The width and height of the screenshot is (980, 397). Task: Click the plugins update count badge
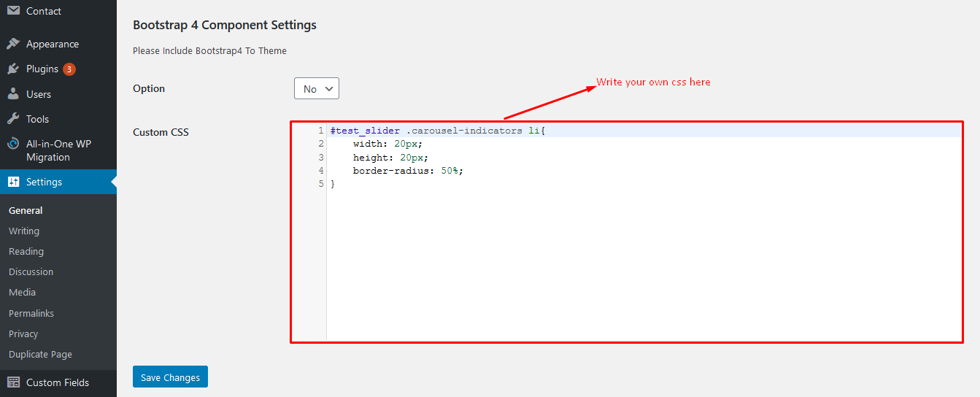coord(69,69)
